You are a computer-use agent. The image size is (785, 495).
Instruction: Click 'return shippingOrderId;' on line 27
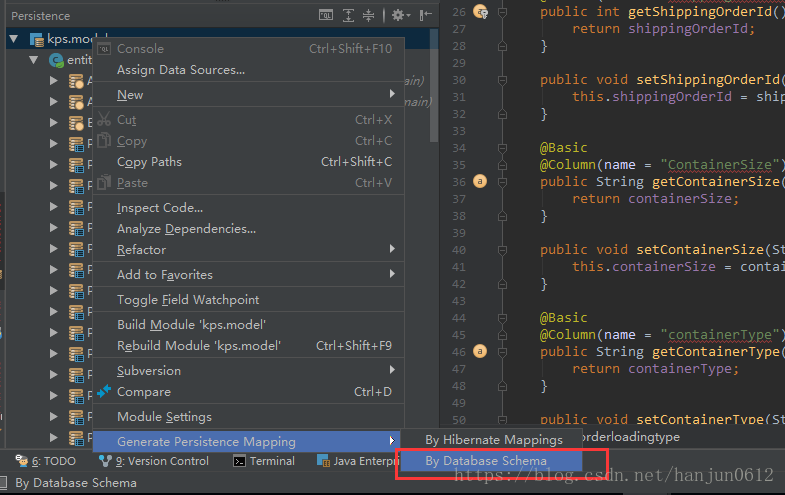[663, 29]
